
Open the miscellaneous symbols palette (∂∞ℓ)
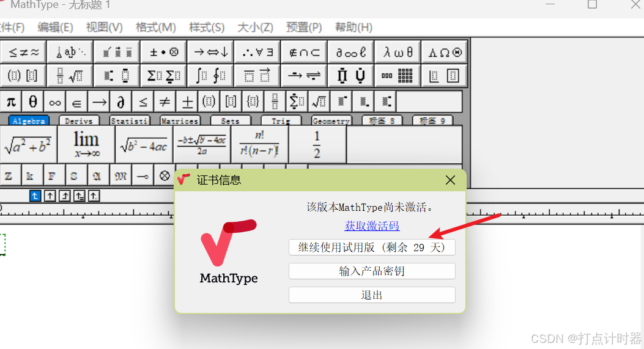(x=351, y=52)
